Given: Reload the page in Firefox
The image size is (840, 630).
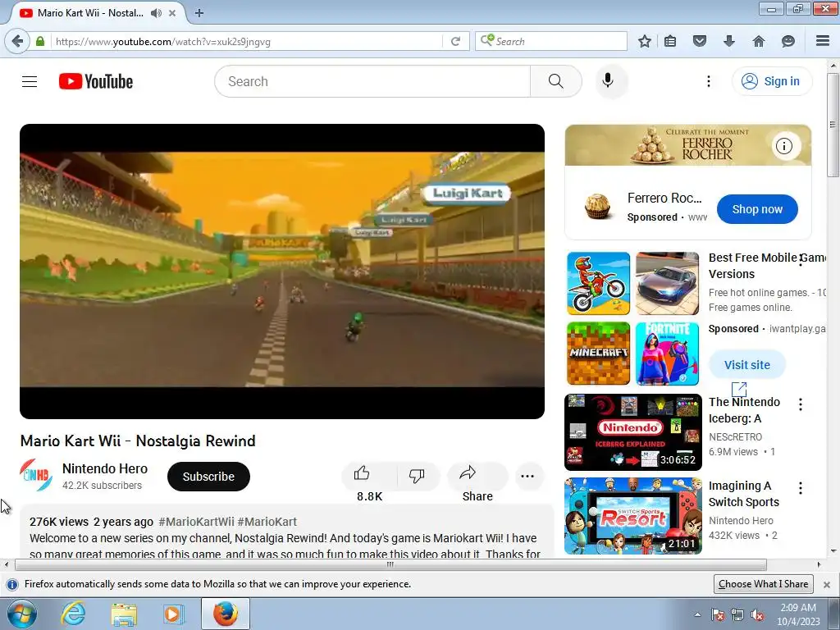Looking at the screenshot, I should (455, 41).
